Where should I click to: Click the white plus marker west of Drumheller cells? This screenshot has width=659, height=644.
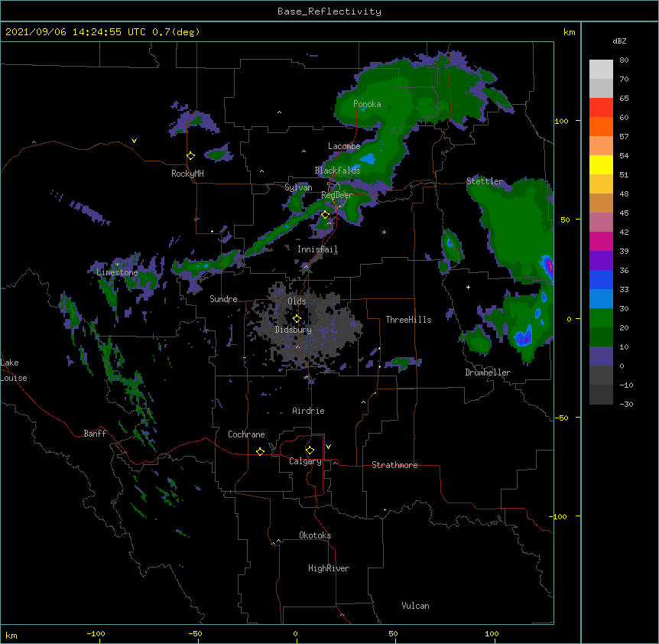pos(468,287)
